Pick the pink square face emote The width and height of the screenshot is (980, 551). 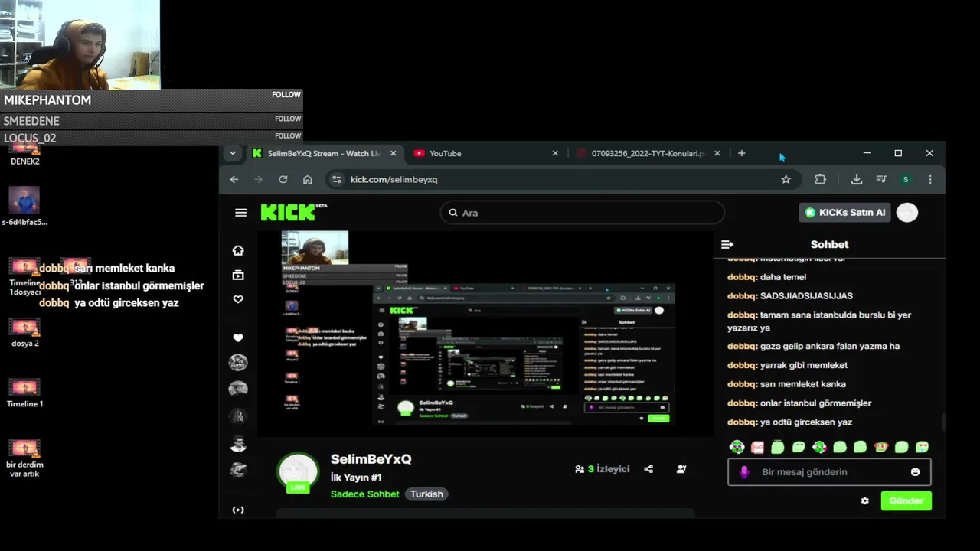click(x=757, y=447)
